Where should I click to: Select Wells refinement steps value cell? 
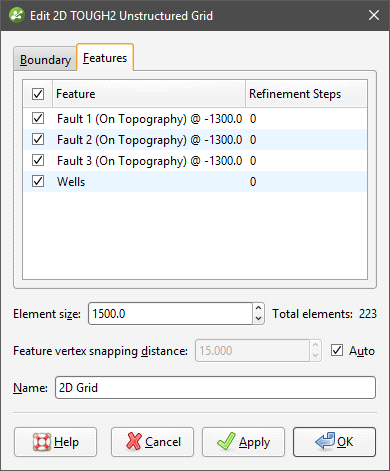[x=306, y=182]
